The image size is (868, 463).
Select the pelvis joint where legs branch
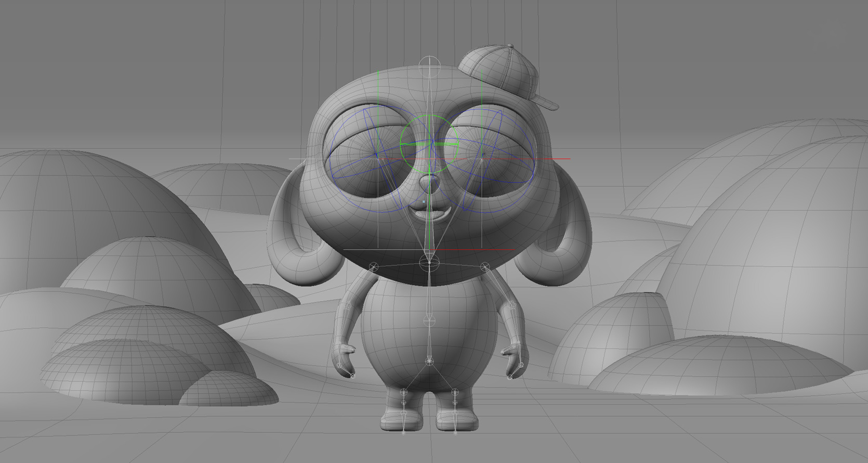click(x=429, y=361)
